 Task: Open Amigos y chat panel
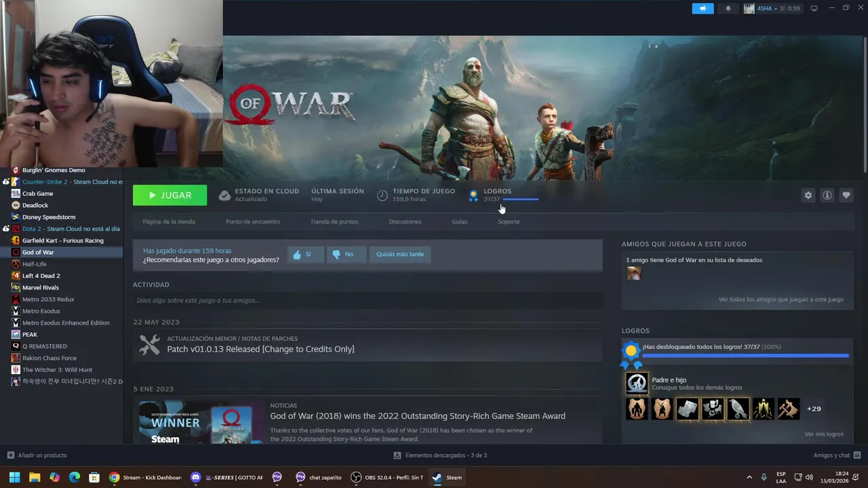[x=837, y=455]
